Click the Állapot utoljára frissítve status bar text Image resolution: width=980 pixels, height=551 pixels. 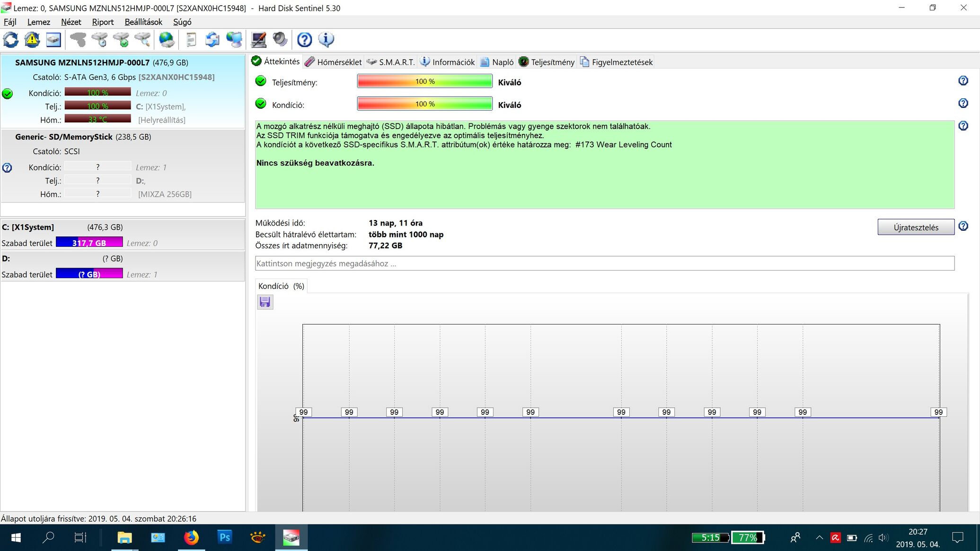click(98, 518)
